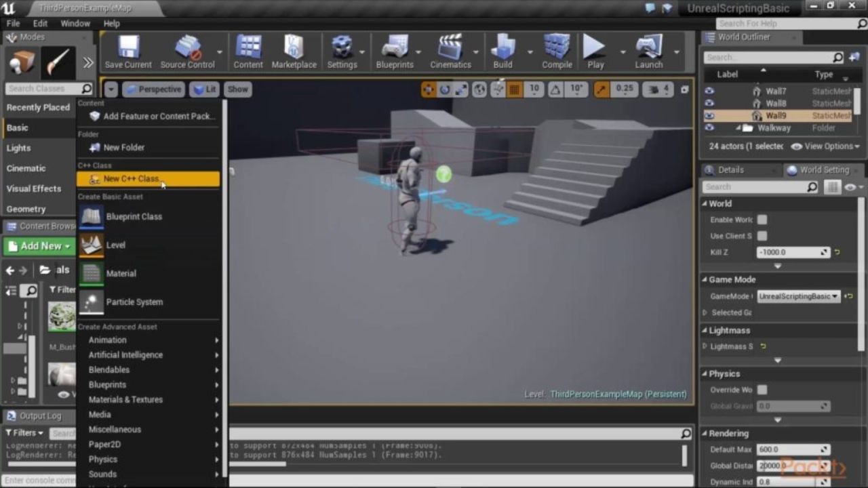Screen dimensions: 868x488
Task: Select the Geometry placement category
Action: (26, 209)
